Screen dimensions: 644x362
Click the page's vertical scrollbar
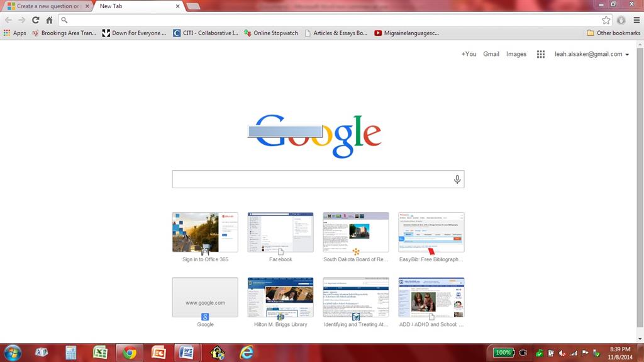click(x=640, y=187)
